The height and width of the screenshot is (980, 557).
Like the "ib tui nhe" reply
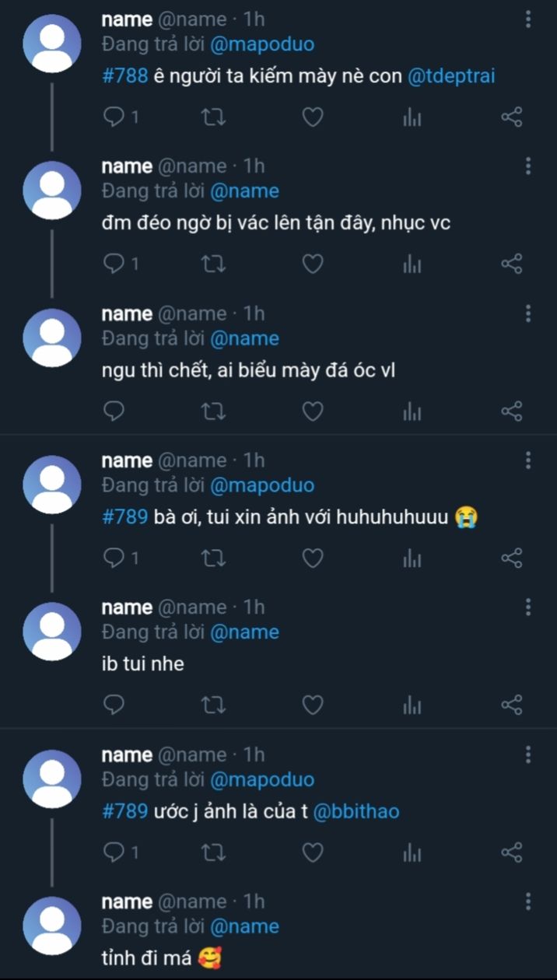(312, 705)
